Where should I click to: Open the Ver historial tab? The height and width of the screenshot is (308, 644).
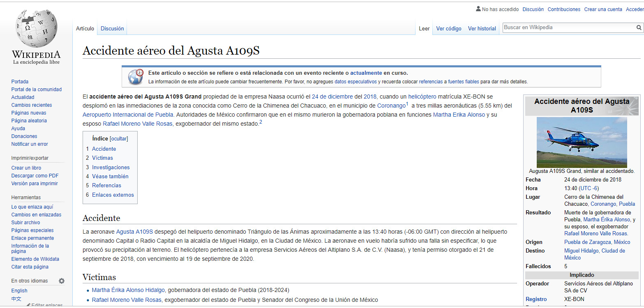(x=482, y=28)
